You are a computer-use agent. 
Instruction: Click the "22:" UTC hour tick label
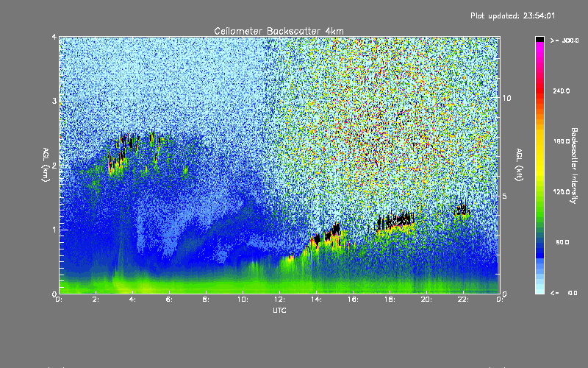(x=463, y=300)
